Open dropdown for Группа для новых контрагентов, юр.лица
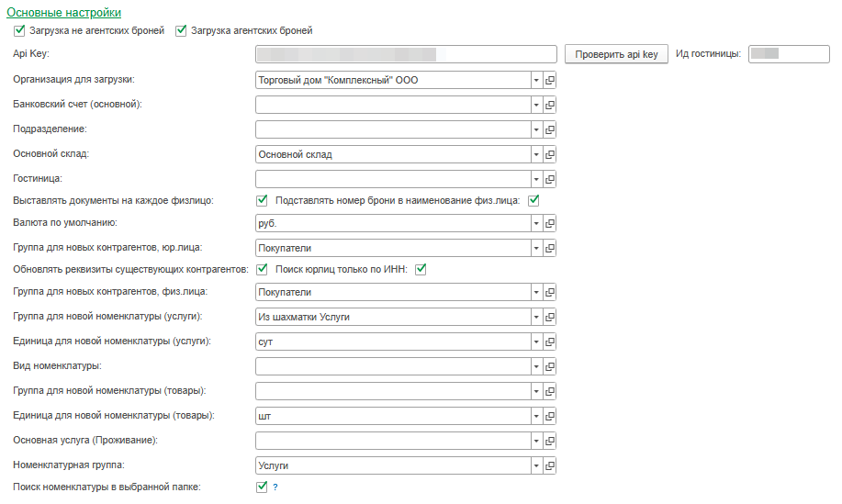 tap(536, 248)
